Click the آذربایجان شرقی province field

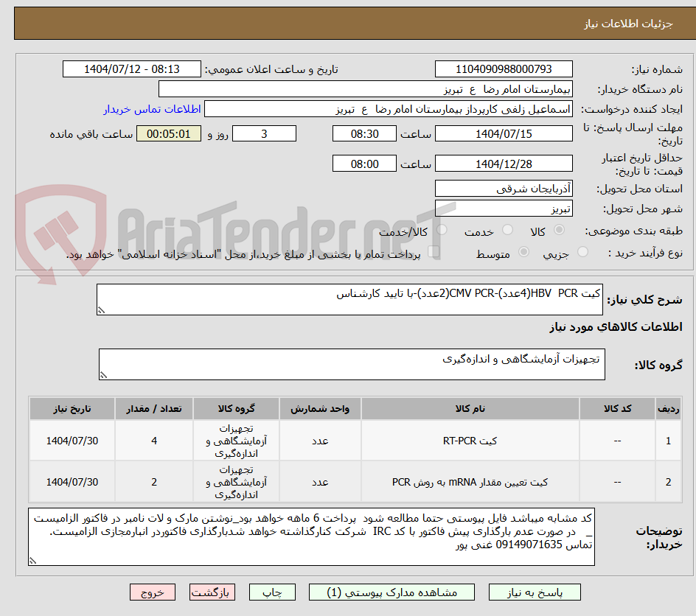point(504,188)
